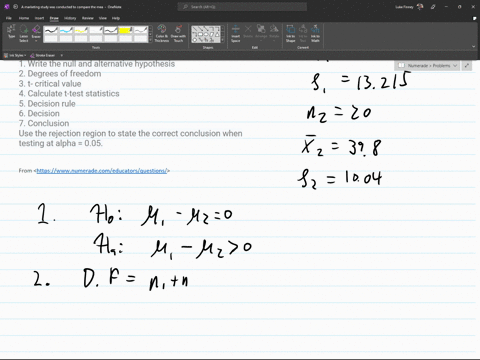Select the Type tool in Draw ribbon
The height and width of the screenshot is (360, 480).
click(12, 32)
